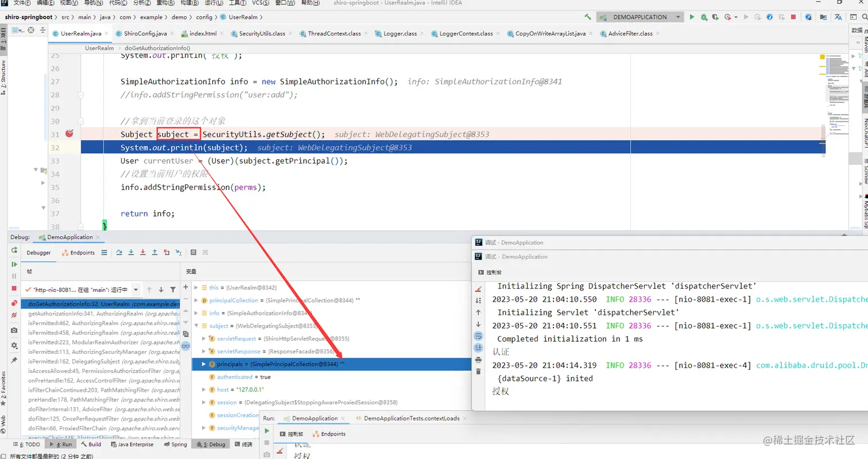Filter frames with funnel icon
868x459 pixels.
[x=173, y=290]
